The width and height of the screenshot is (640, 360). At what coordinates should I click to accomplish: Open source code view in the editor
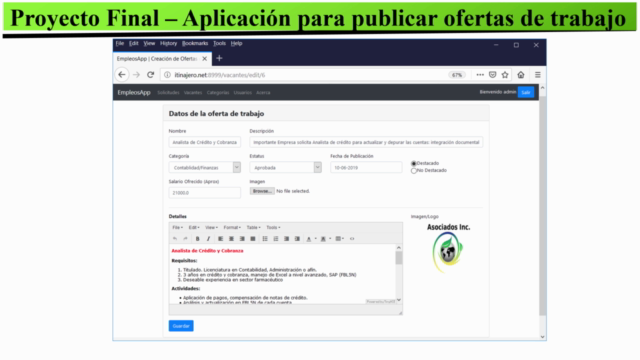click(352, 239)
